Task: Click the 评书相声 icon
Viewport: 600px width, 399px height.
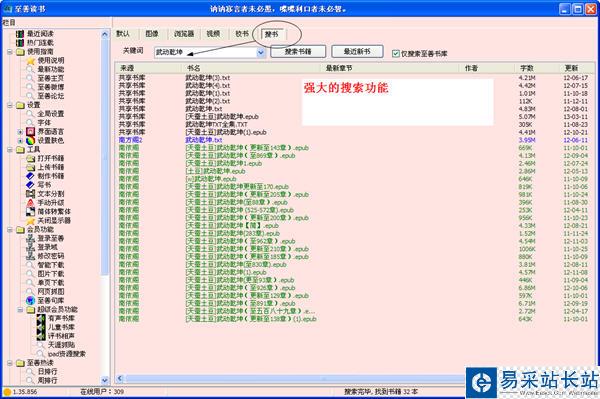Action: 41,336
